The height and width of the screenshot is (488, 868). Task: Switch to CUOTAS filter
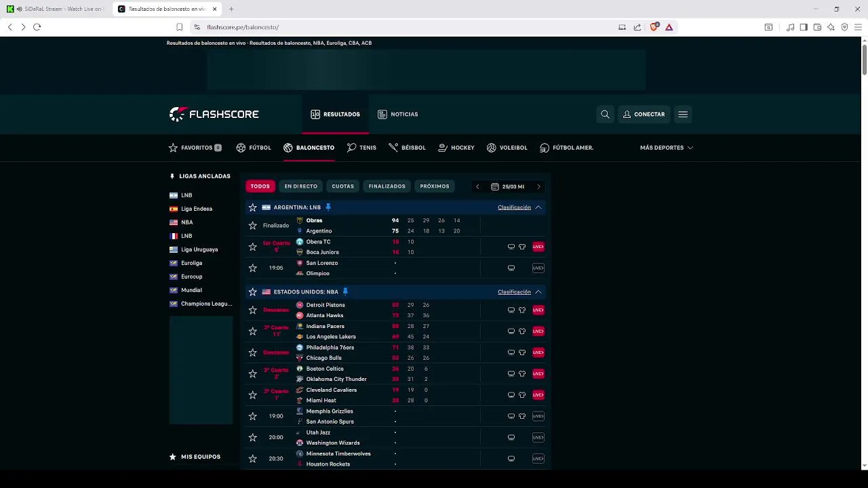click(x=342, y=186)
